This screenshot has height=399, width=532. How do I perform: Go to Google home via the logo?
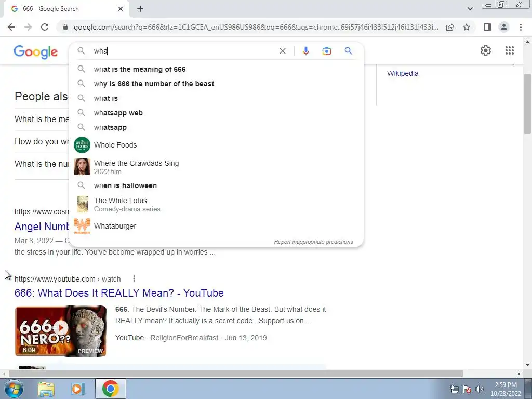36,52
